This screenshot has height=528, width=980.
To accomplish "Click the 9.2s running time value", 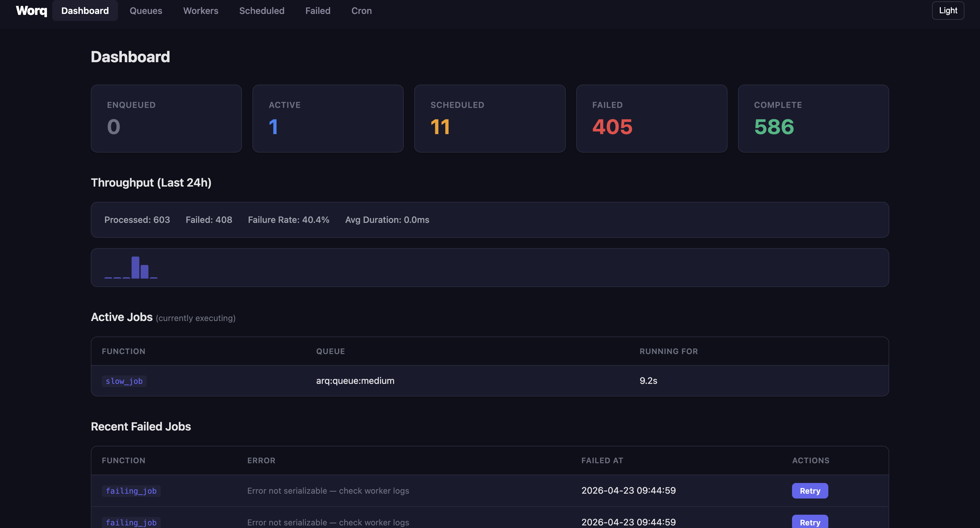I will coord(648,381).
